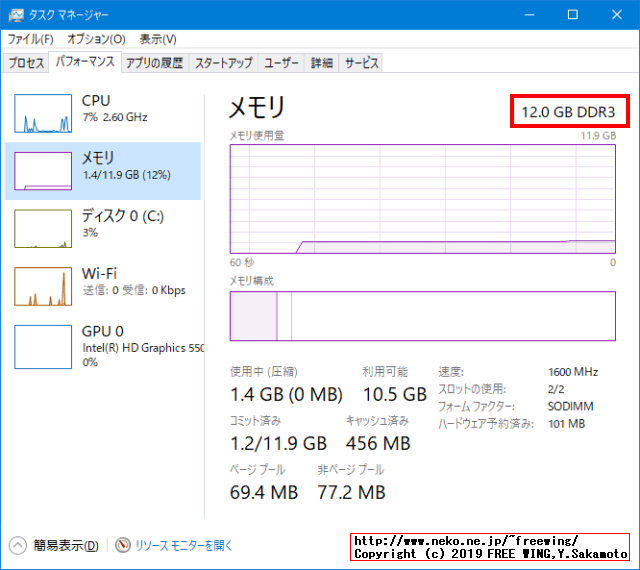Click the 7% 2.60 GHz CPU stats
The width and height of the screenshot is (640, 570).
coord(115,118)
